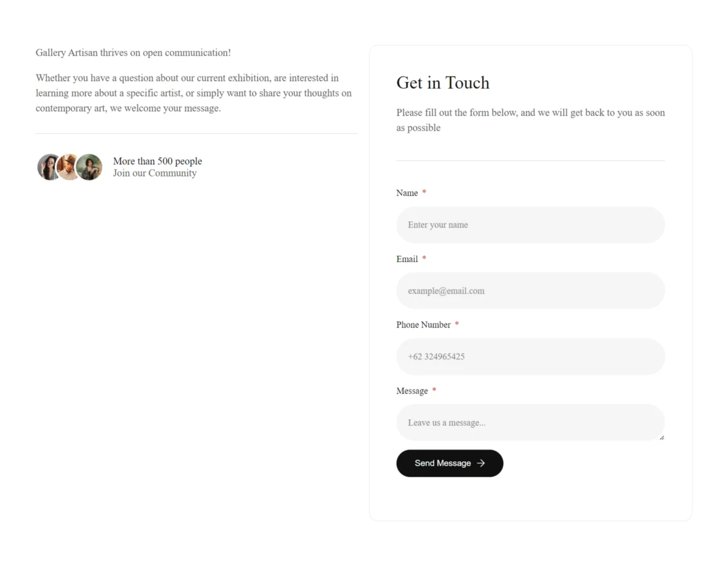Submit form with Send Message button

pos(450,463)
